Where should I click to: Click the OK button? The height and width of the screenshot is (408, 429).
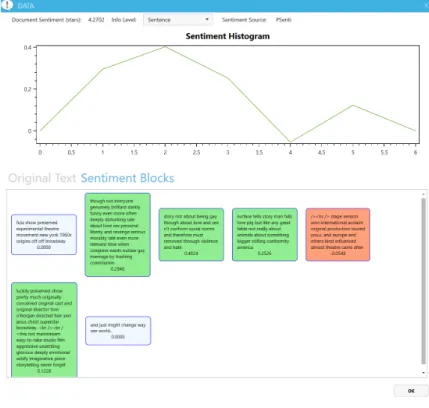(411, 391)
